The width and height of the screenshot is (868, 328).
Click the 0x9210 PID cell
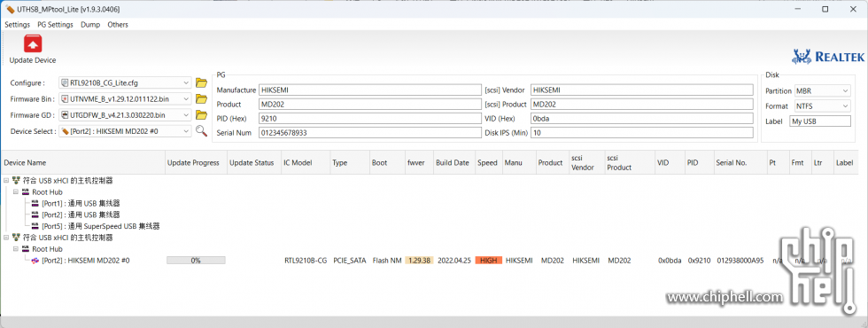[x=699, y=261]
